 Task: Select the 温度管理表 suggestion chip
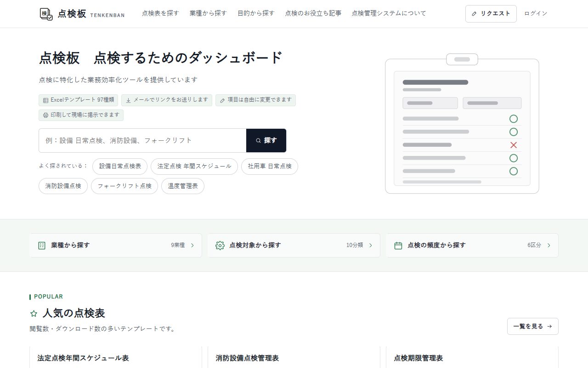pyautogui.click(x=183, y=186)
